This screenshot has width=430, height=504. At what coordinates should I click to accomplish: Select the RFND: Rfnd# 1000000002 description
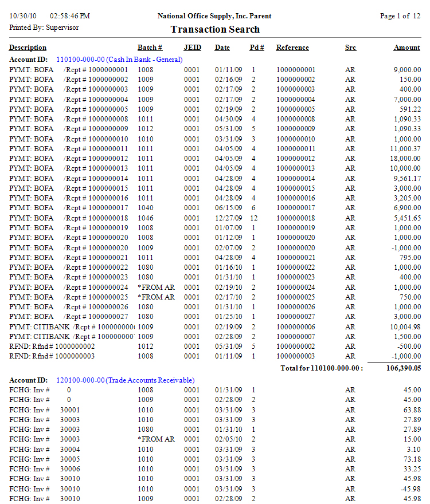[52, 346]
